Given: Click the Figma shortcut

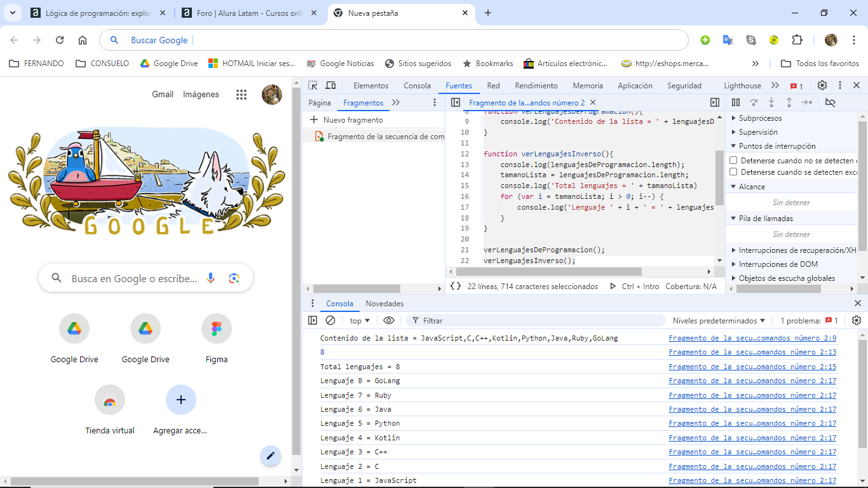Looking at the screenshot, I should [x=217, y=339].
